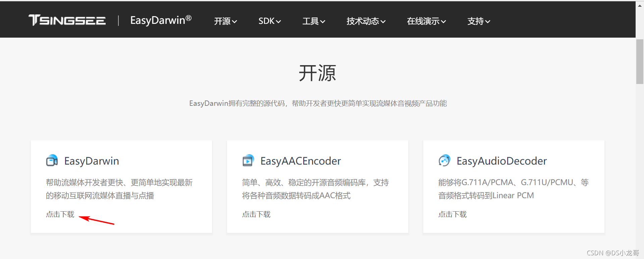
Task: Open the 开源 navigation menu
Action: pos(225,21)
